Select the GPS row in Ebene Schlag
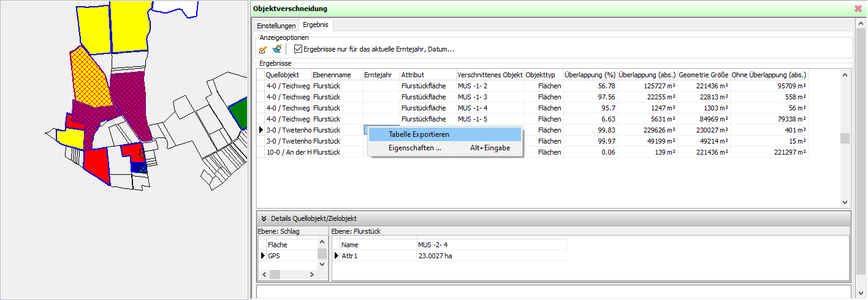Viewport: 868px width, 300px height. [x=274, y=256]
